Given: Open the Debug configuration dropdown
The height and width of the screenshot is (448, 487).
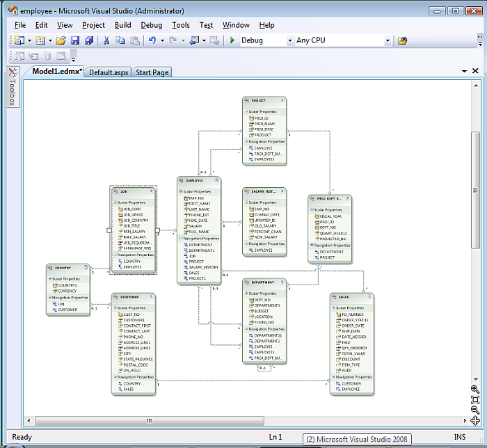Looking at the screenshot, I should pyautogui.click(x=289, y=40).
